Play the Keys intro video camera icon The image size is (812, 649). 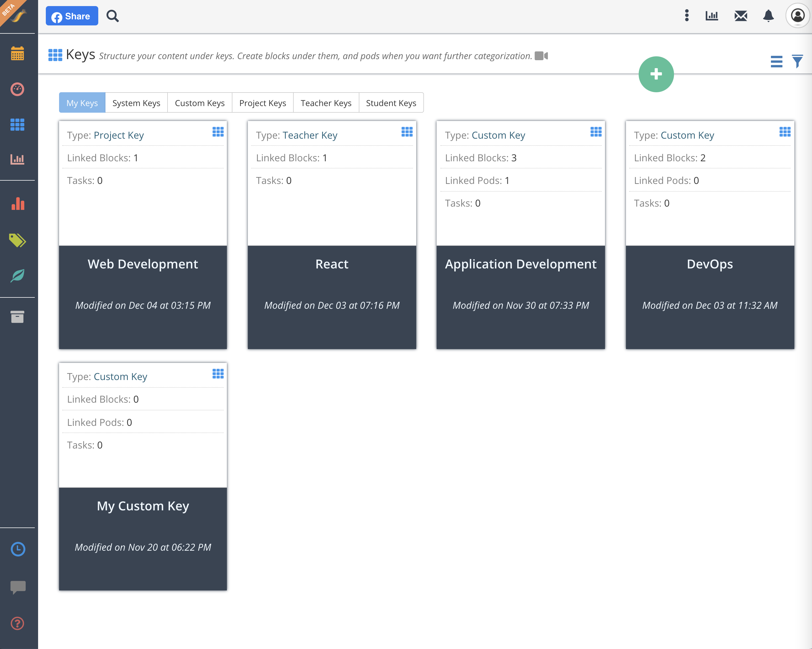[x=541, y=56]
